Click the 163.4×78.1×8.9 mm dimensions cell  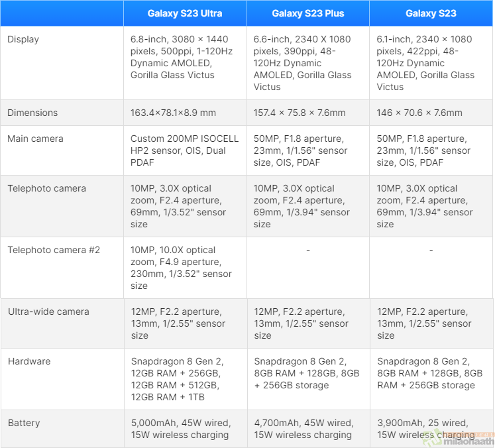click(x=173, y=113)
